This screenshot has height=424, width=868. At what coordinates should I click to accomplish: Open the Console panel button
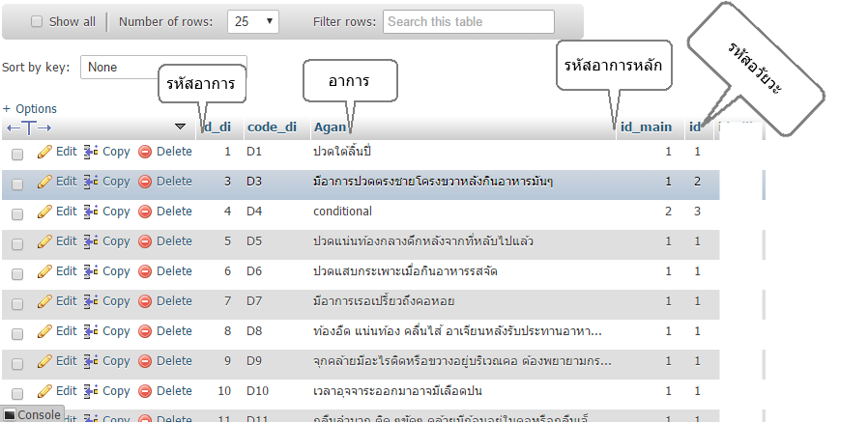[x=33, y=414]
